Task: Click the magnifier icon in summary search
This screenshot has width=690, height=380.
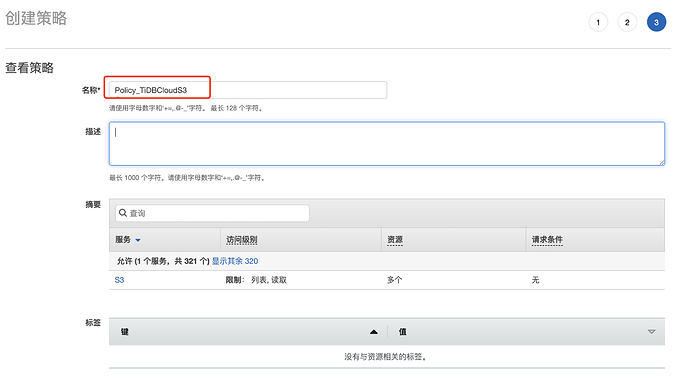Action: 123,213
